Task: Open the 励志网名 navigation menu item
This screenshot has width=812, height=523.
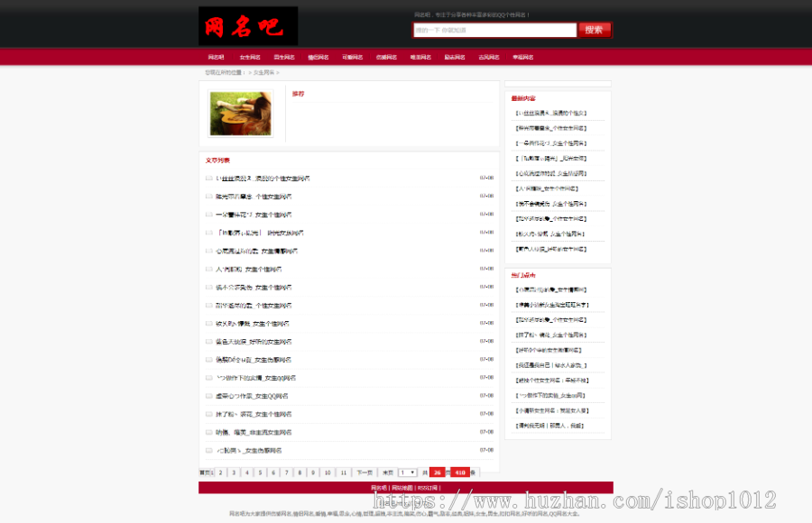Action: click(x=455, y=58)
